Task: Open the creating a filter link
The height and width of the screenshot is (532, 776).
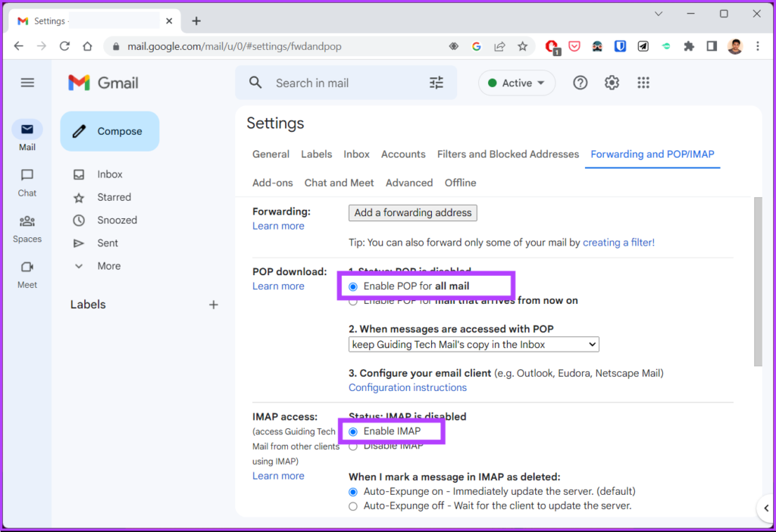Action: click(618, 243)
